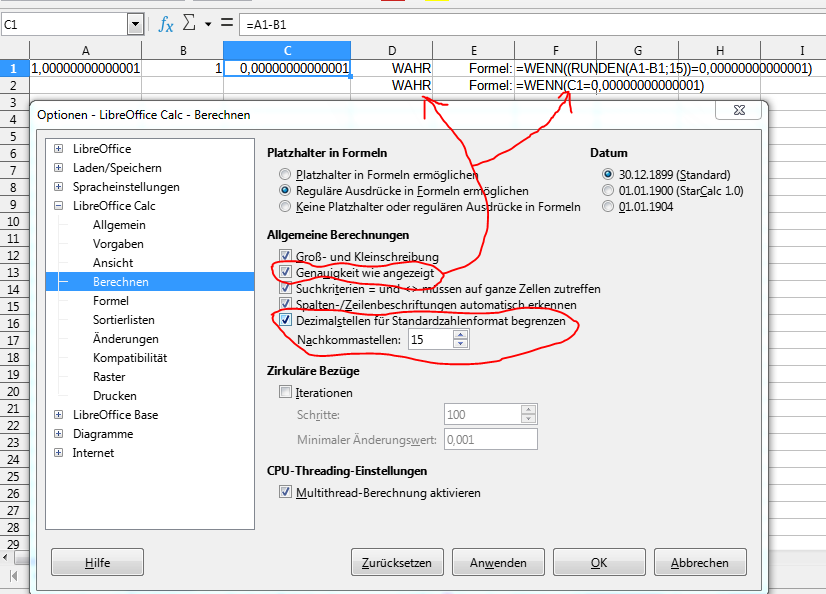Toggle Genauigkeit wie angezeigt checkbox
826x594 pixels.
tap(285, 272)
